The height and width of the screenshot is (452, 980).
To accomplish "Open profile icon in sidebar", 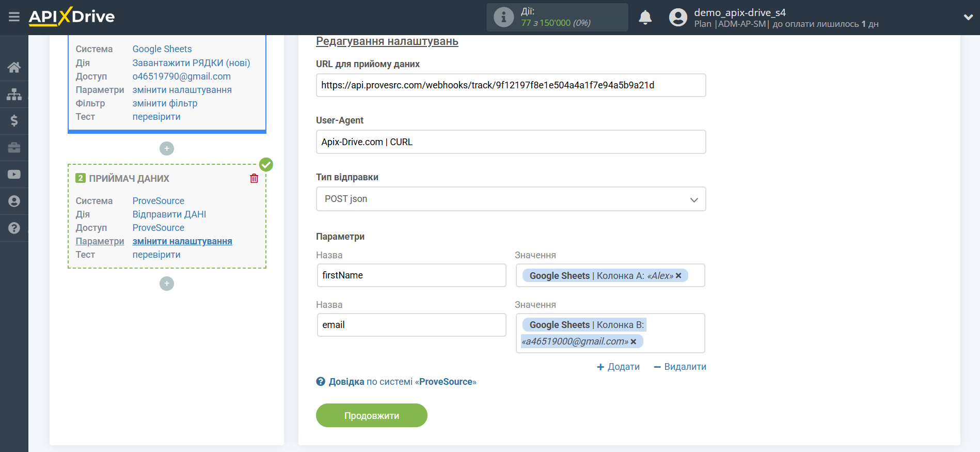I will (14, 201).
